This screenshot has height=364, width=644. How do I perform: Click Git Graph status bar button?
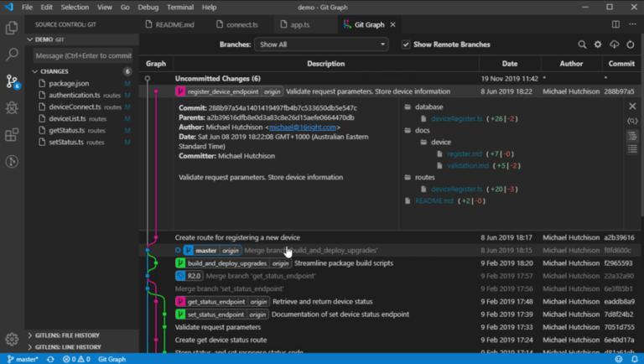click(112, 359)
